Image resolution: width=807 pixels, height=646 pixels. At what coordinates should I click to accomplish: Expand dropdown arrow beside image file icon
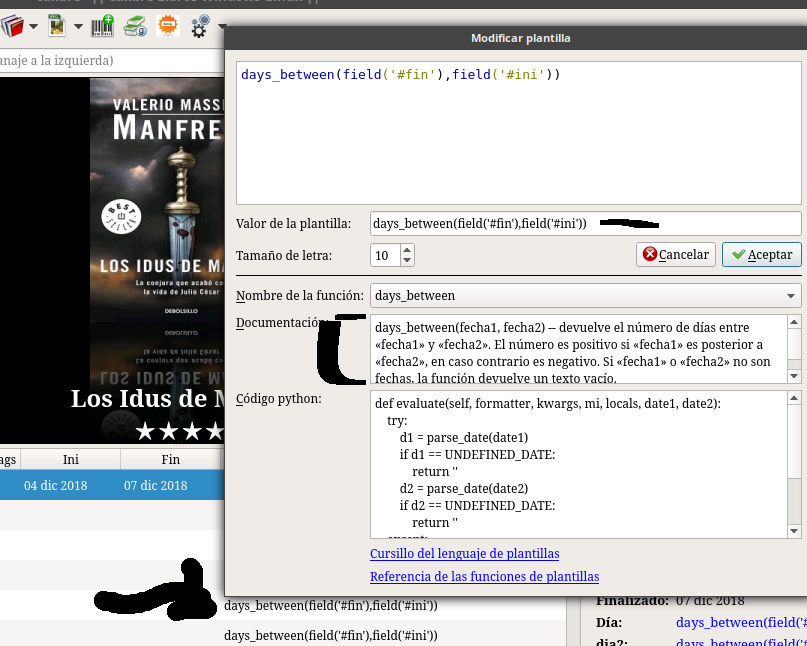[x=78, y=26]
